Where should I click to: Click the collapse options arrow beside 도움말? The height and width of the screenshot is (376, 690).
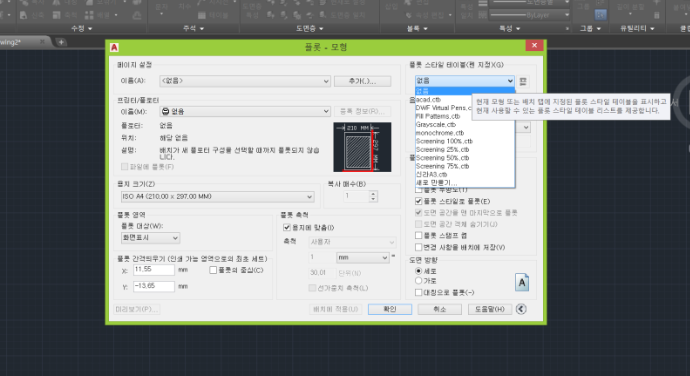(521, 309)
